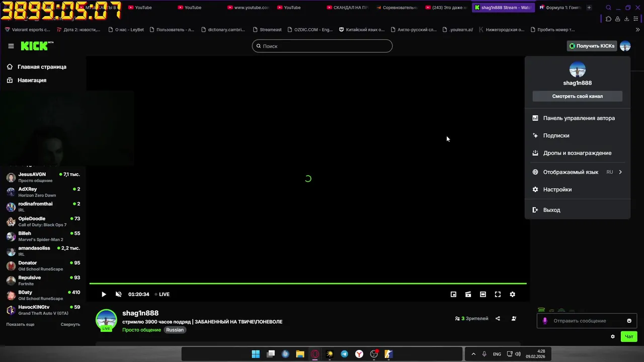The width and height of the screenshot is (644, 362).
Task: Click the Russian language tag
Action: [x=175, y=330]
